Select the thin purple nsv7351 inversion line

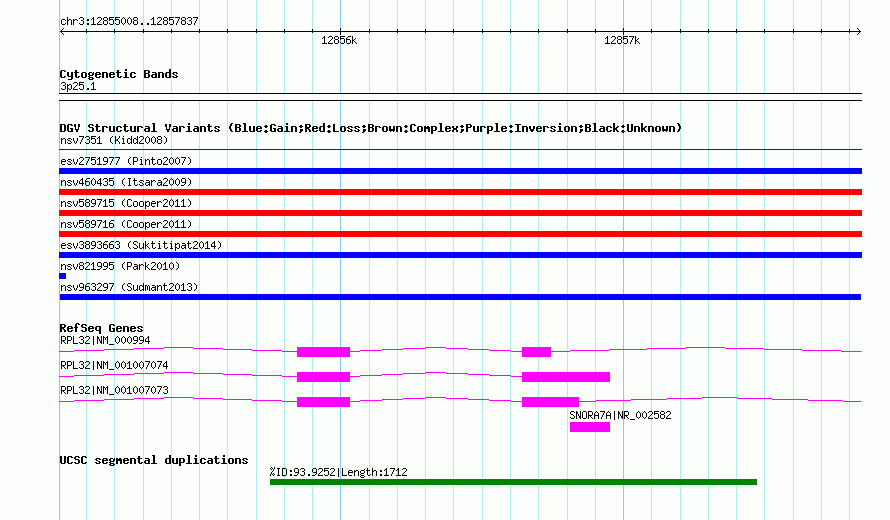point(460,150)
